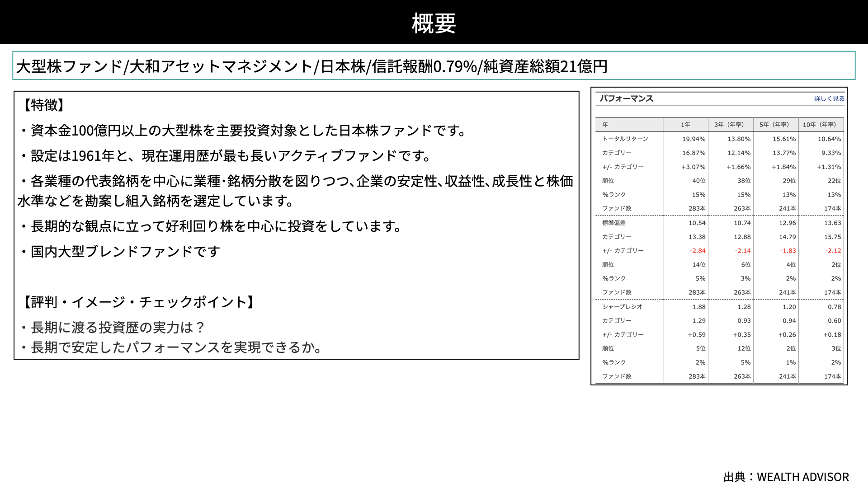
Task: Select the 【評判・イメージ・チェックポイント】 heading
Action: click(139, 302)
